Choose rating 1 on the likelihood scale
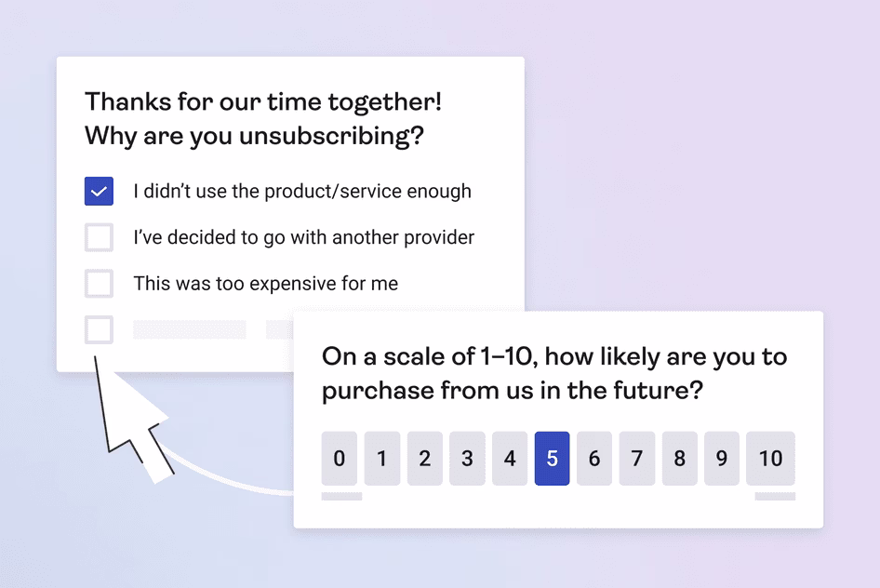The height and width of the screenshot is (588, 880). coord(382,459)
